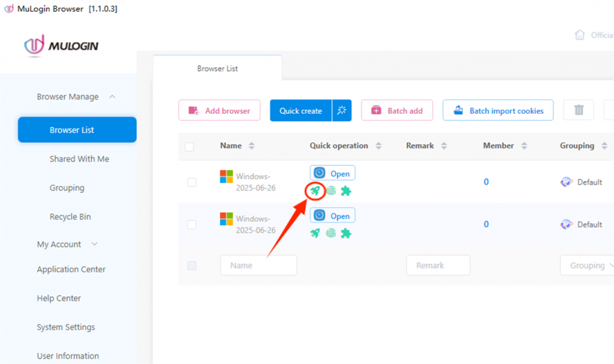Click the rocket icon in the first browser row
The width and height of the screenshot is (614, 364).
tap(315, 191)
